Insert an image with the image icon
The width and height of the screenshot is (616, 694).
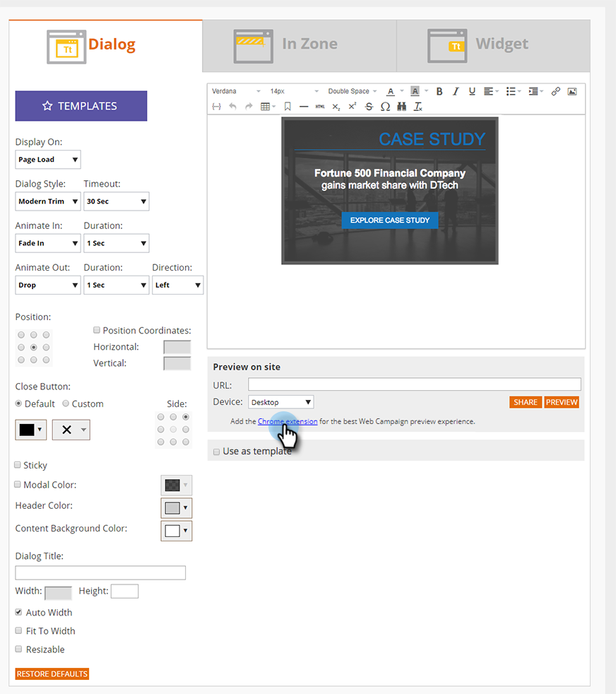coord(572,91)
